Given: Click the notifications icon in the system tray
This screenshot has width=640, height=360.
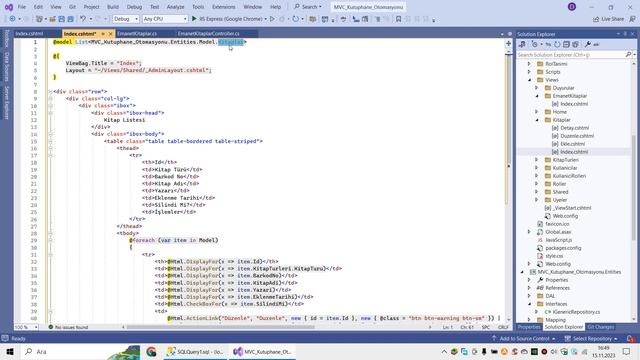Looking at the screenshot, I should pyautogui.click(x=627, y=351).
